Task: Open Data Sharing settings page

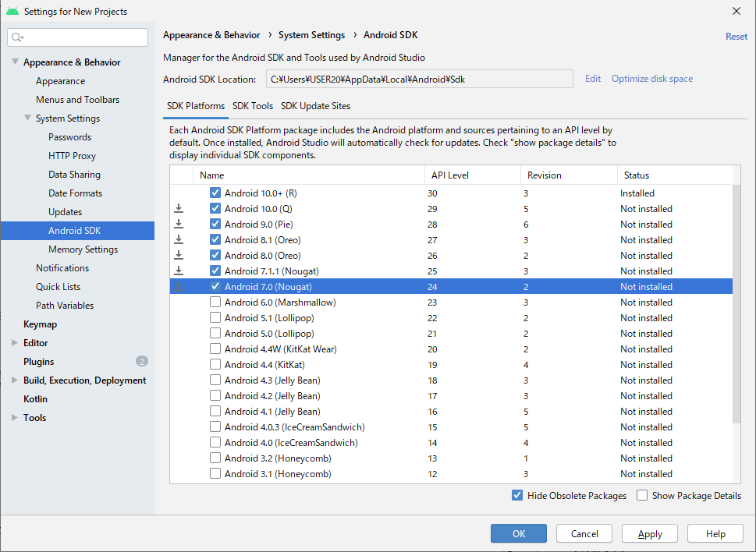Action: pyautogui.click(x=74, y=175)
